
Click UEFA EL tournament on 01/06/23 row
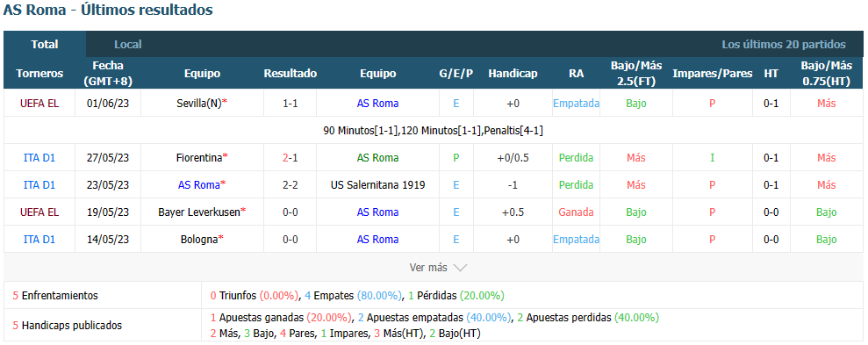[39, 103]
